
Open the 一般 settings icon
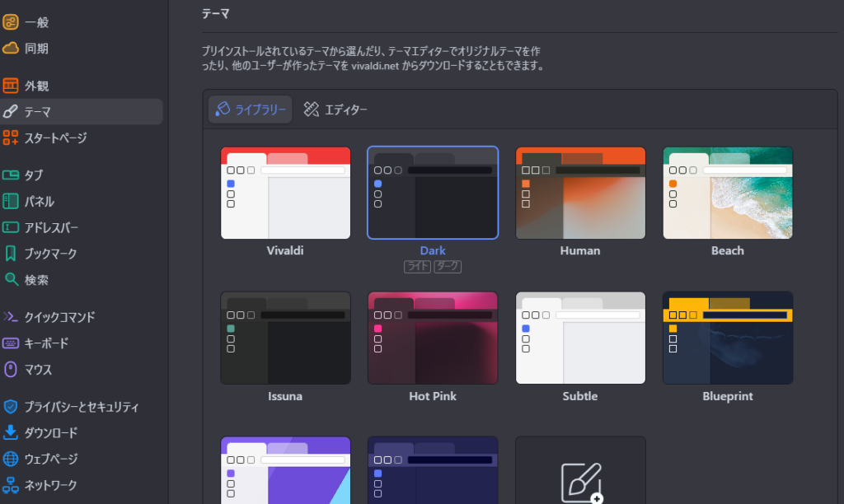click(x=11, y=22)
